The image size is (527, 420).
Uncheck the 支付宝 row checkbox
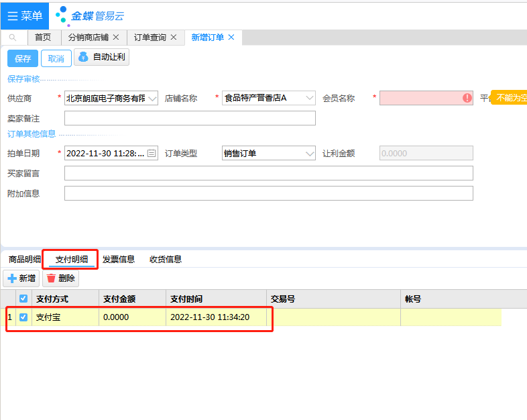coord(23,317)
